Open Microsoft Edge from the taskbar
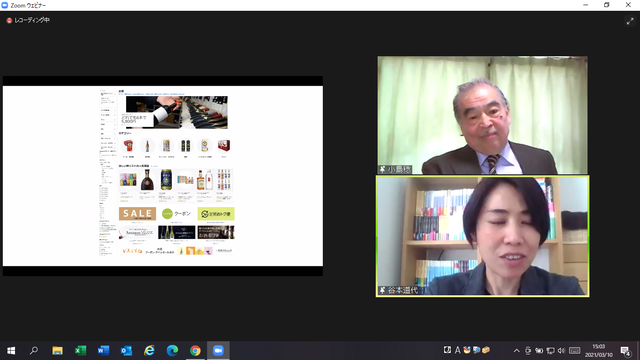The image size is (640, 360). pos(172,351)
